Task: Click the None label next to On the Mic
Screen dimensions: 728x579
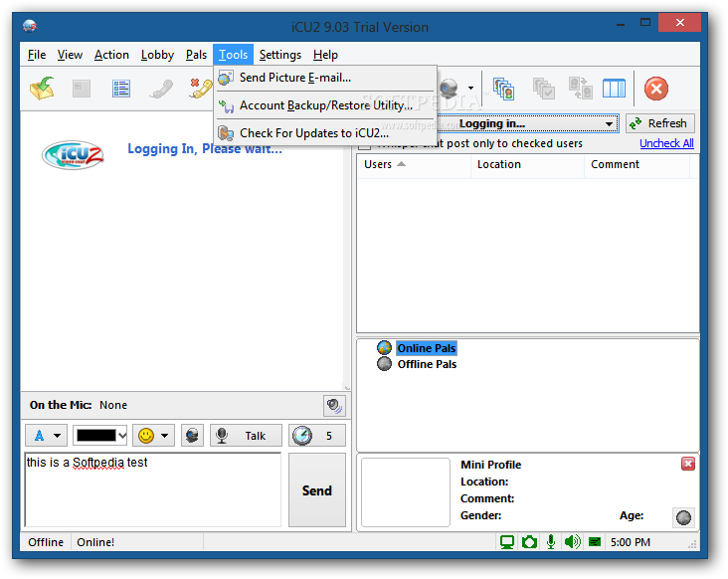Action: click(113, 405)
